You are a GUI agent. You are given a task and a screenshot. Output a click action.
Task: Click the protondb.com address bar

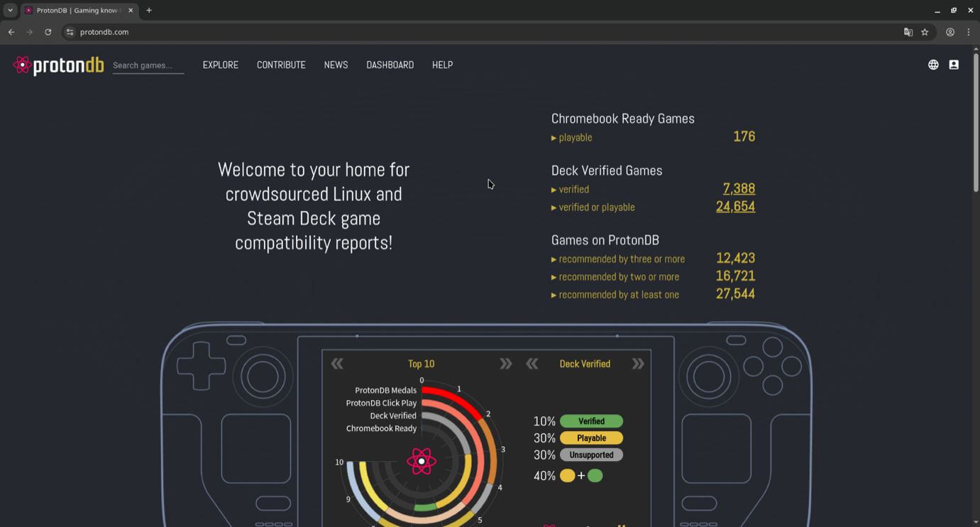pyautogui.click(x=483, y=32)
